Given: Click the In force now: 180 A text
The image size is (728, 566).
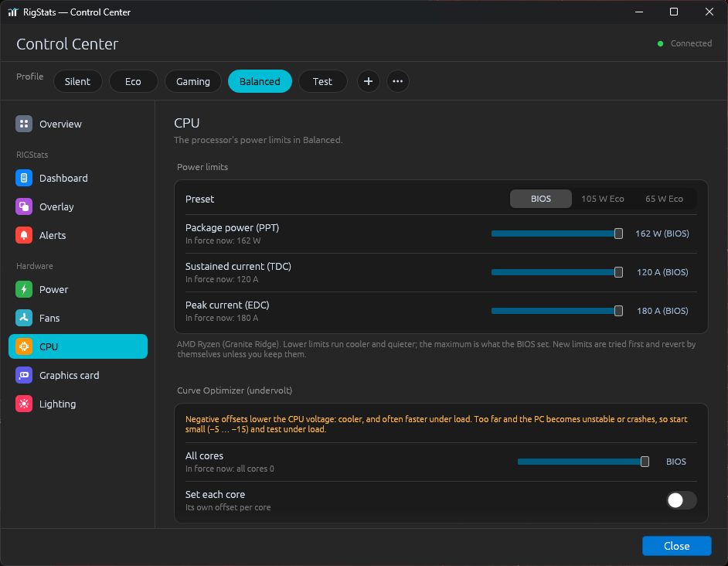Looking at the screenshot, I should (x=222, y=318).
